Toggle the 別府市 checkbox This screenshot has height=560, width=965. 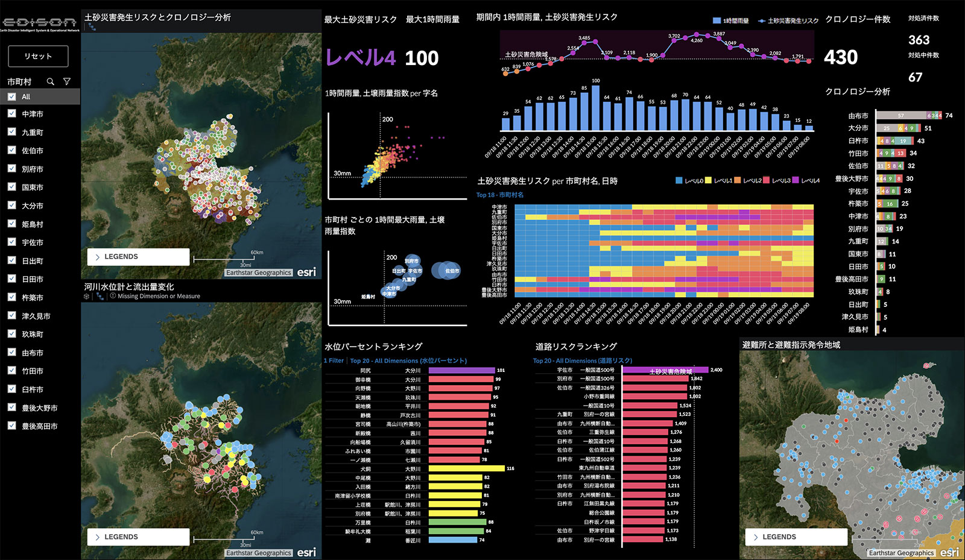[11, 169]
